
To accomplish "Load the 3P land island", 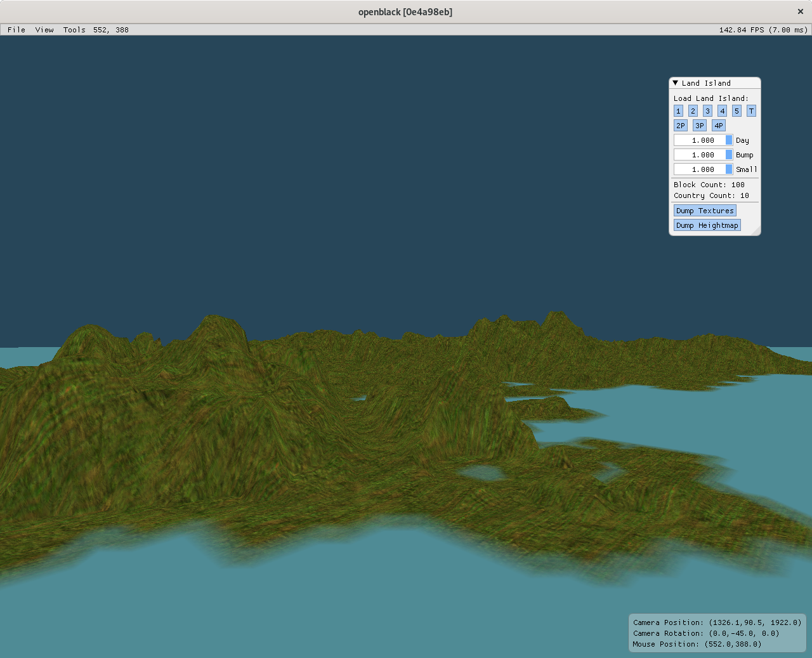I will coord(699,125).
